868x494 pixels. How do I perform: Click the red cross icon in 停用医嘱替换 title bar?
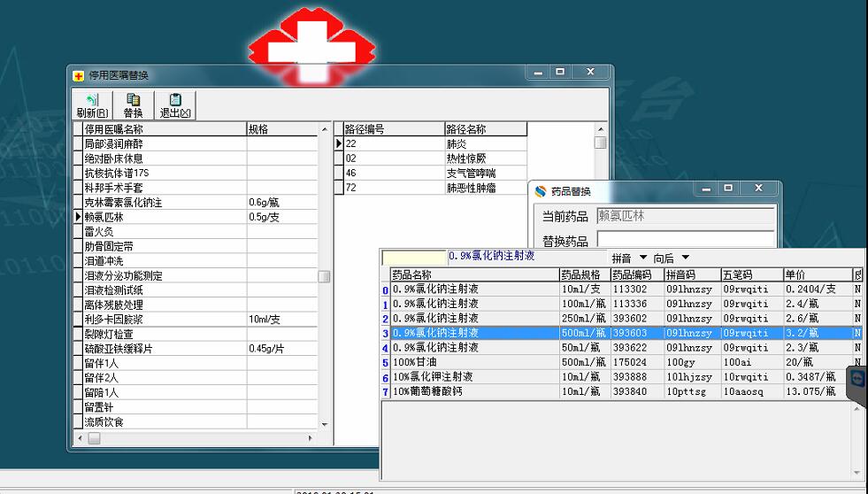[79, 75]
